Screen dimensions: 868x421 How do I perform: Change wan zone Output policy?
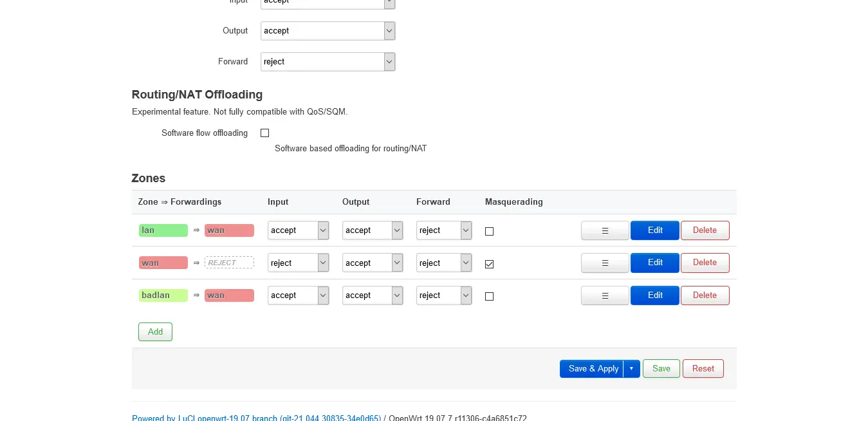(x=373, y=263)
